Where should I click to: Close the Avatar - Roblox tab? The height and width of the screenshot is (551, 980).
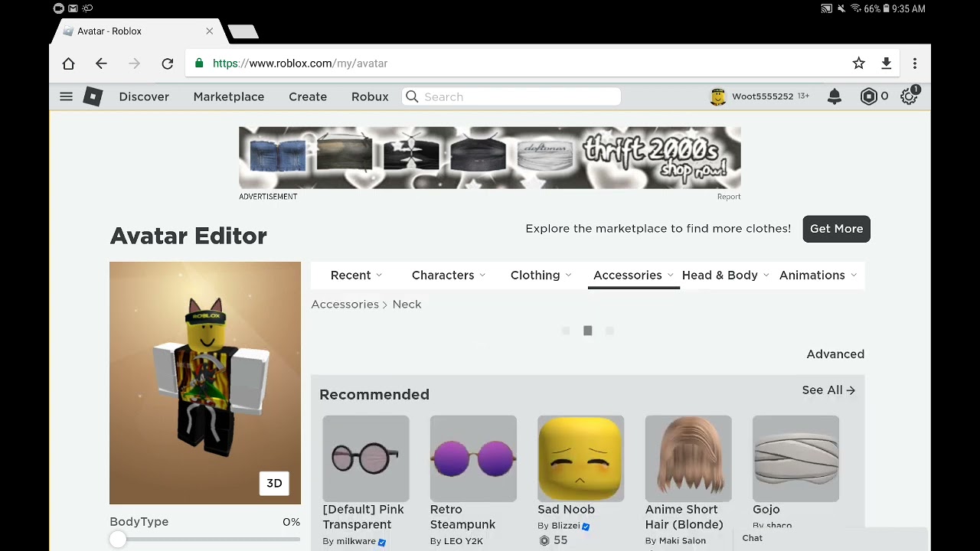pyautogui.click(x=209, y=31)
